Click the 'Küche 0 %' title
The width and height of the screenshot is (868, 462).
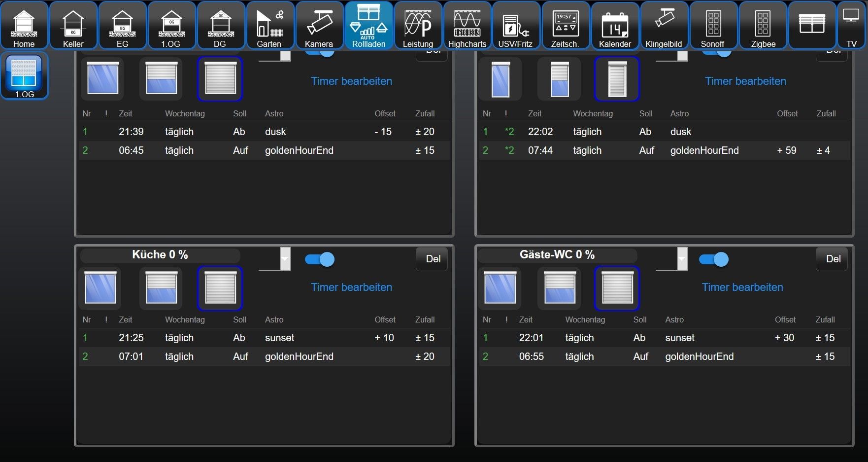160,255
